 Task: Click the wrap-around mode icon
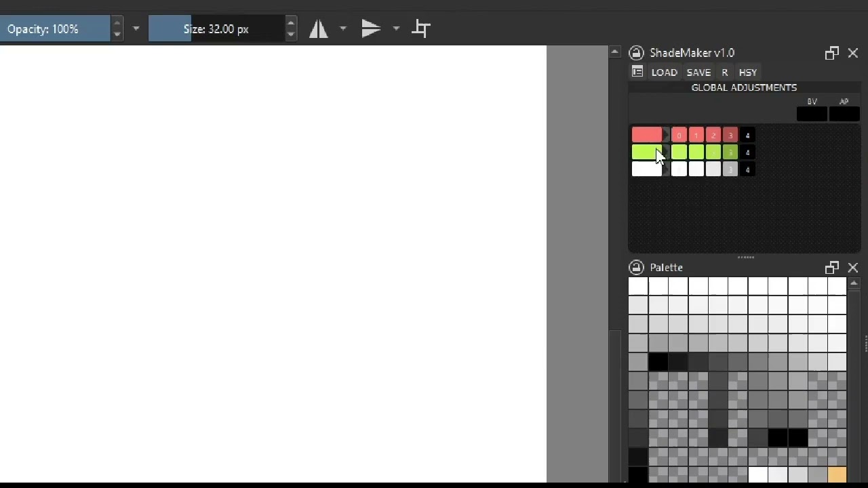point(421,29)
